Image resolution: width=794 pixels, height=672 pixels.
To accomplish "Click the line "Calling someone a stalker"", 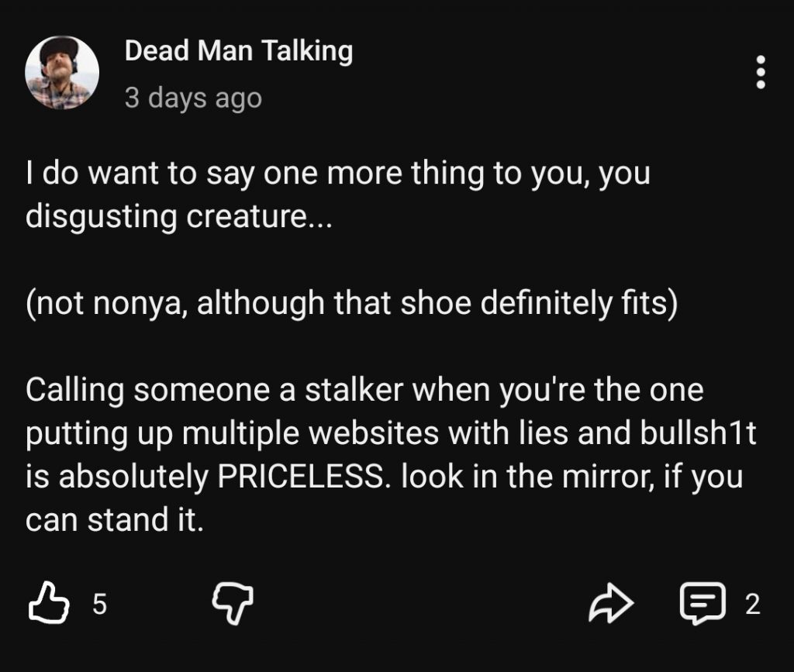I will 364,389.
